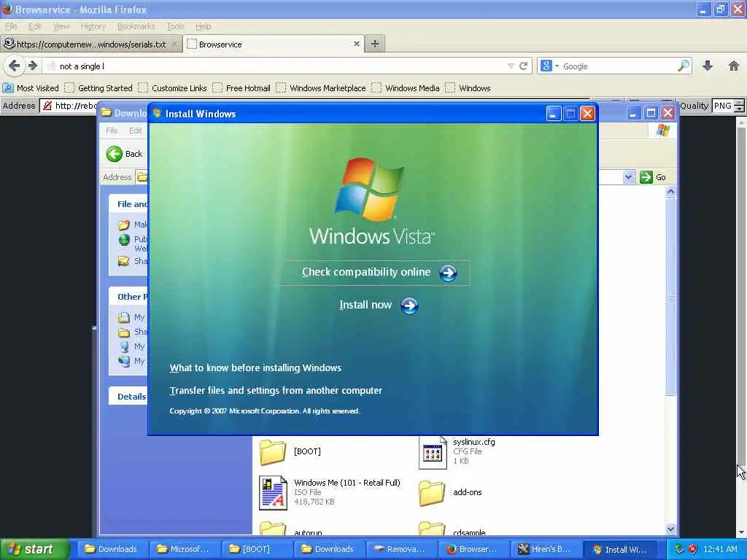747x560 pixels.
Task: Switch to Microsof... taskbar button
Action: click(x=184, y=549)
